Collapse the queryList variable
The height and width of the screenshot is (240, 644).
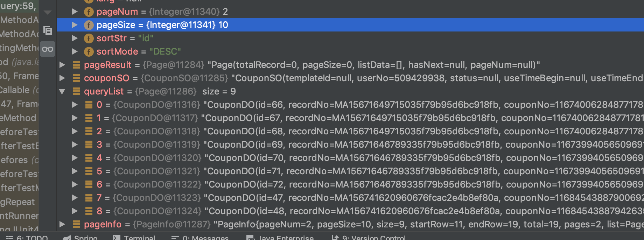point(62,91)
